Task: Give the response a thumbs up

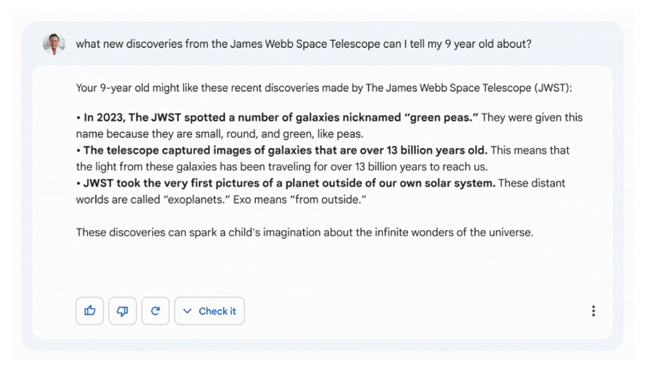Action: [90, 311]
